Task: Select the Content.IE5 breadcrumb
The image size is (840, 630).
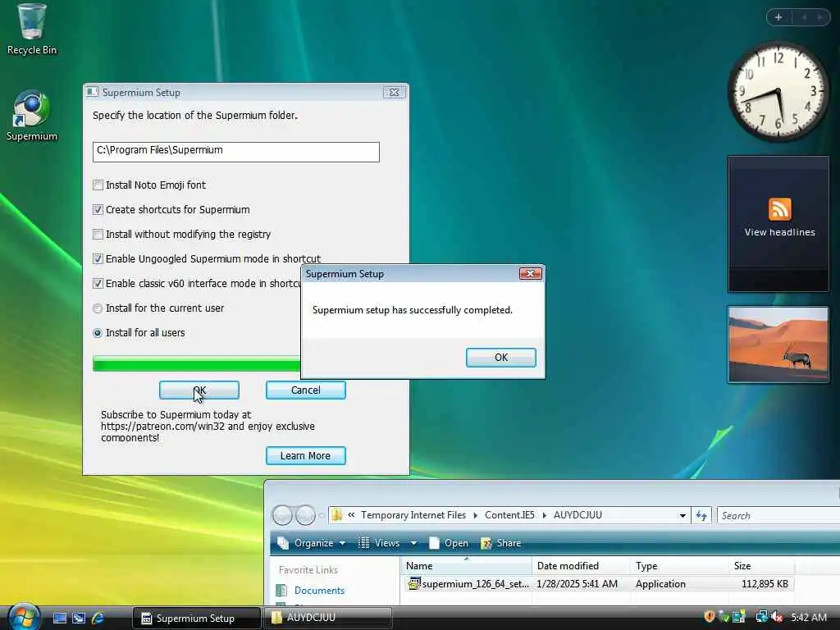Action: point(509,515)
